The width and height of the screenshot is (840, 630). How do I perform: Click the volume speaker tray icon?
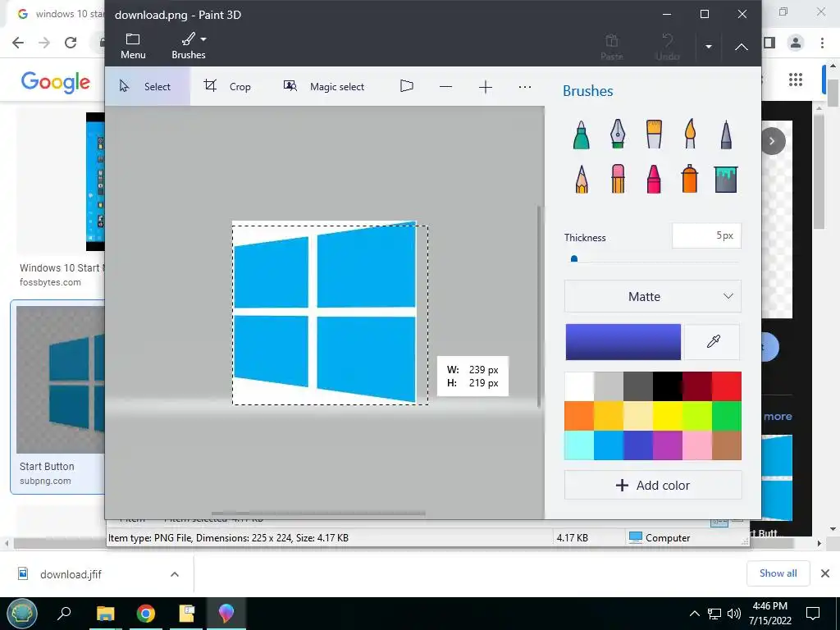[x=734, y=614]
